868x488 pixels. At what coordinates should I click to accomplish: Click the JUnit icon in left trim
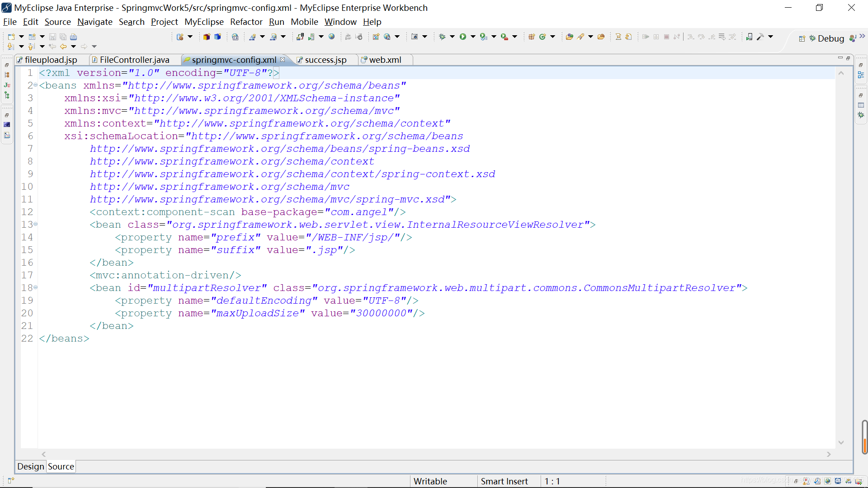(x=7, y=85)
